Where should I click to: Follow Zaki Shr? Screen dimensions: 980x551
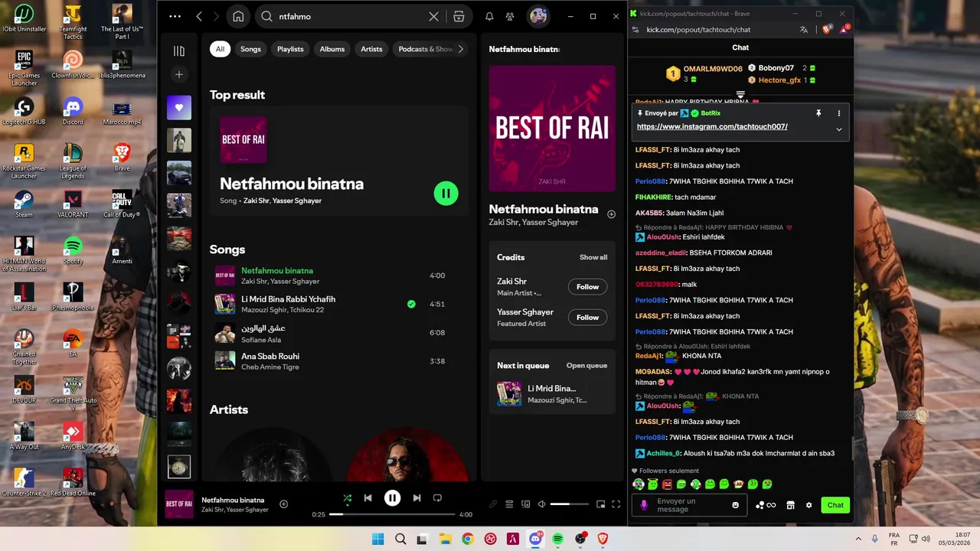coord(587,287)
